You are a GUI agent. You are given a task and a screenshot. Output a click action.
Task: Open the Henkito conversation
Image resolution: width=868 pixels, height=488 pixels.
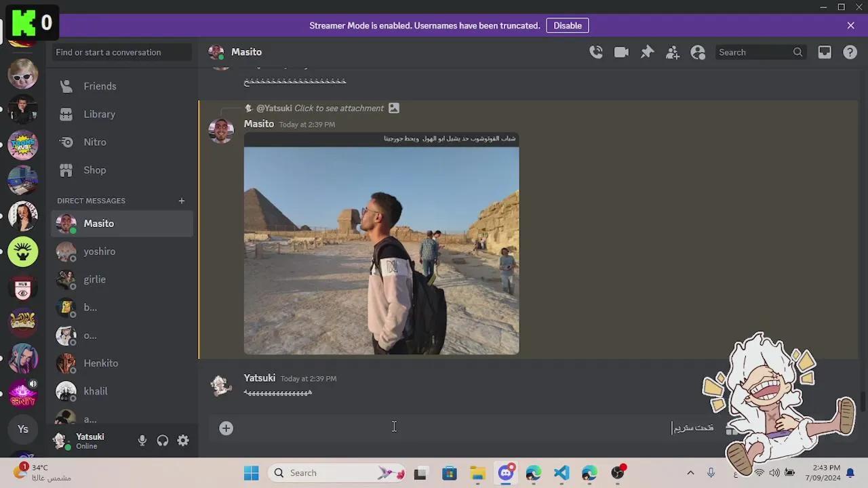coord(122,363)
